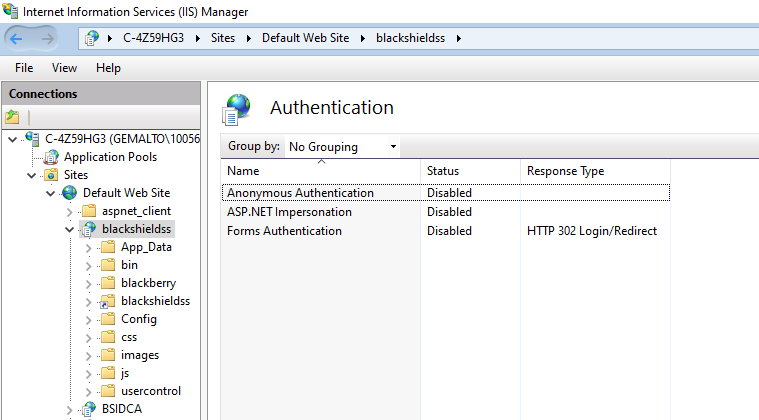
Task: Click the server icon for C-4Z59HG3
Action: [x=32, y=139]
